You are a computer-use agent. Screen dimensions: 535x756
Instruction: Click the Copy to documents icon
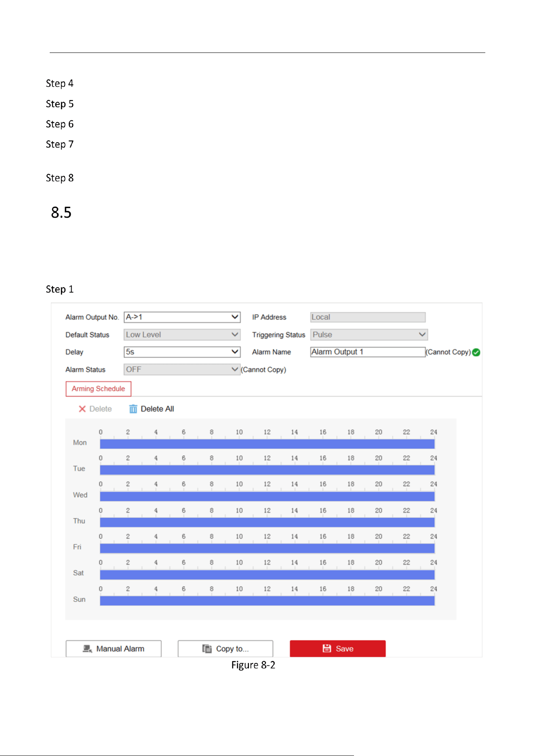(207, 649)
